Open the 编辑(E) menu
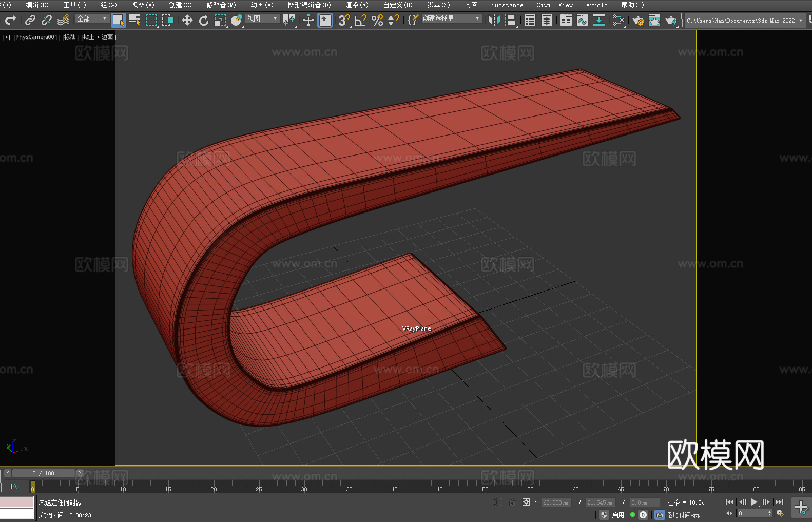This screenshot has width=812, height=522. pyautogui.click(x=37, y=5)
